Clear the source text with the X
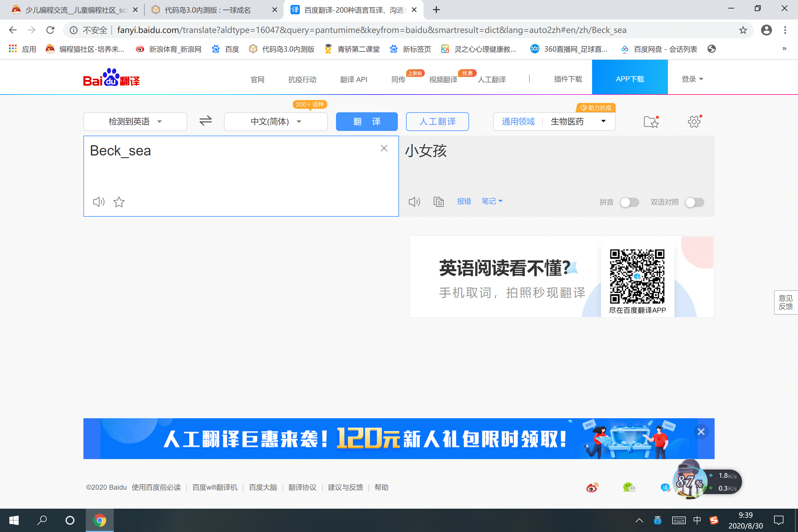 point(384,148)
